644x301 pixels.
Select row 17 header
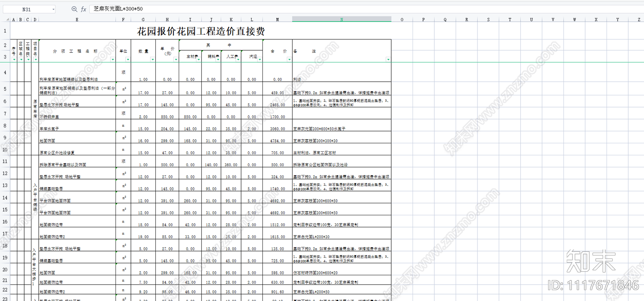click(x=5, y=233)
